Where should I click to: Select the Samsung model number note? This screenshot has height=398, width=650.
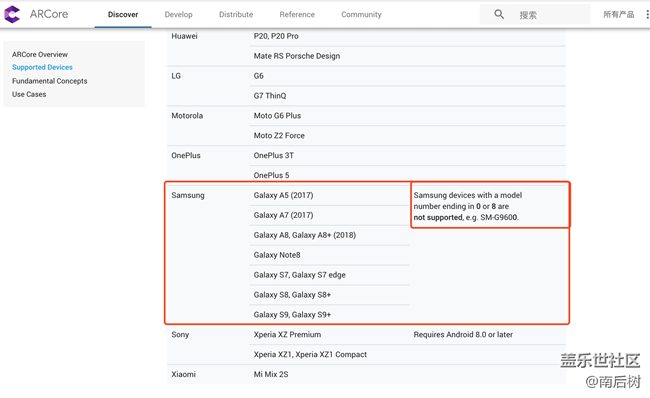coord(468,206)
